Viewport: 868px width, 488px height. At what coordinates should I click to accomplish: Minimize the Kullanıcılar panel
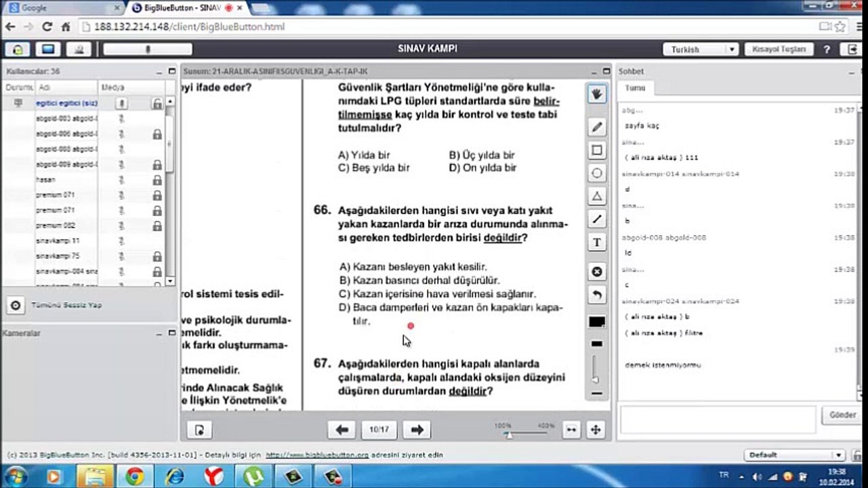click(x=159, y=71)
